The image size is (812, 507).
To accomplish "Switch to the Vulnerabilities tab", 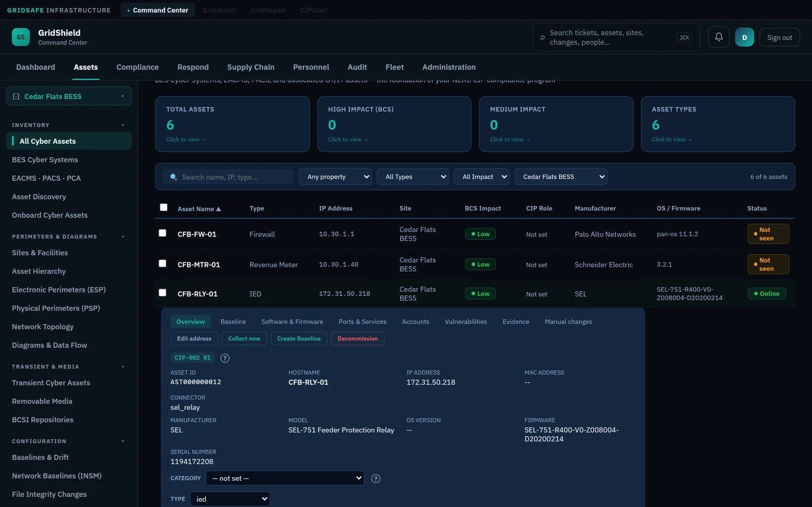I will (x=466, y=321).
